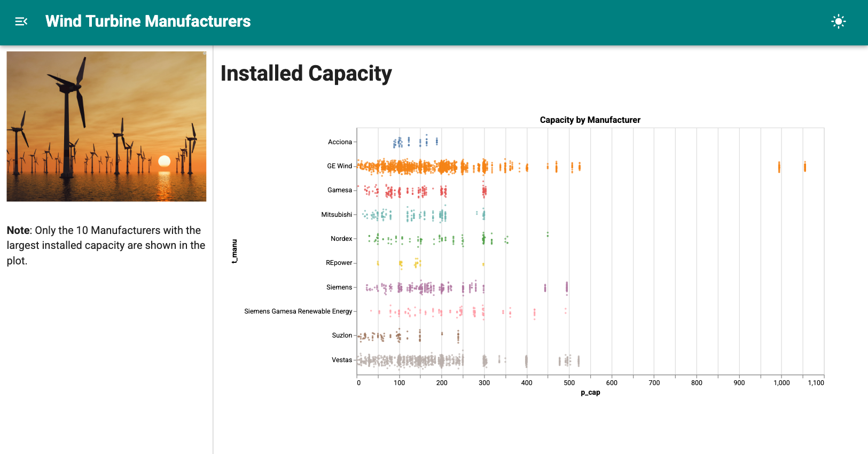Select the GE Wind axis label
The height and width of the screenshot is (454, 868).
coord(340,166)
